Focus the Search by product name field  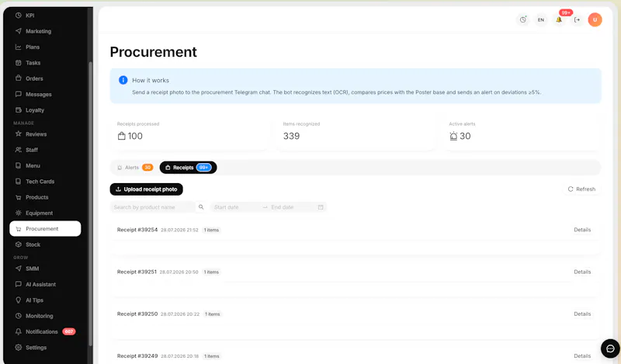[152, 207]
